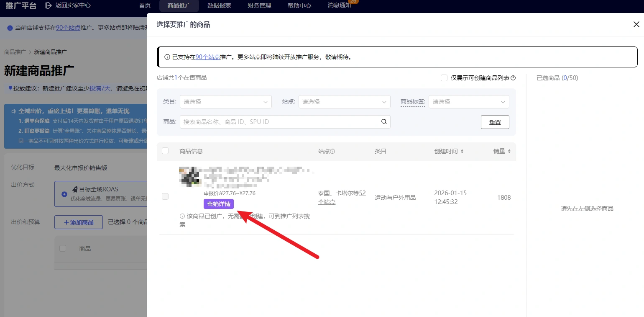Select the 目标全域ROAS radio option
Image resolution: width=644 pixels, height=317 pixels.
(x=64, y=194)
